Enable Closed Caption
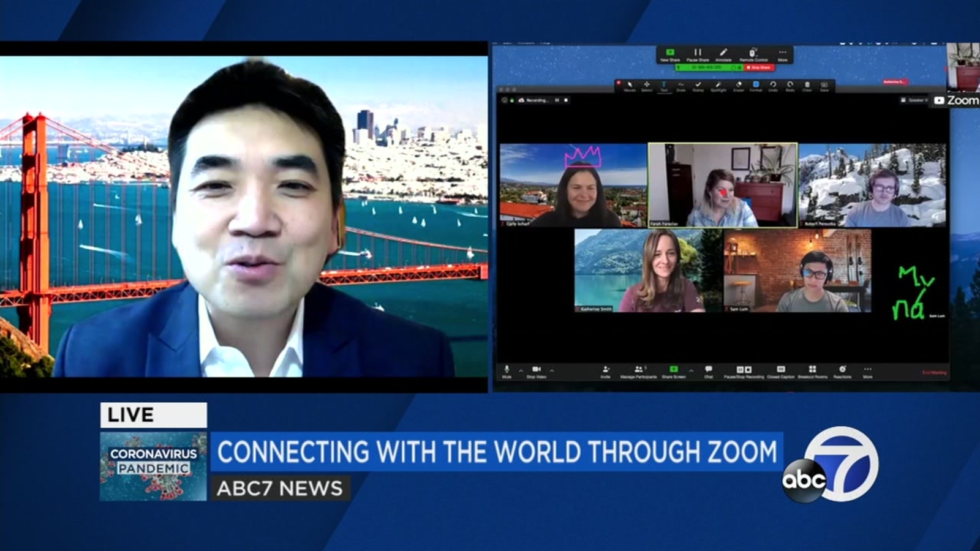The height and width of the screenshot is (551, 980). click(x=781, y=372)
